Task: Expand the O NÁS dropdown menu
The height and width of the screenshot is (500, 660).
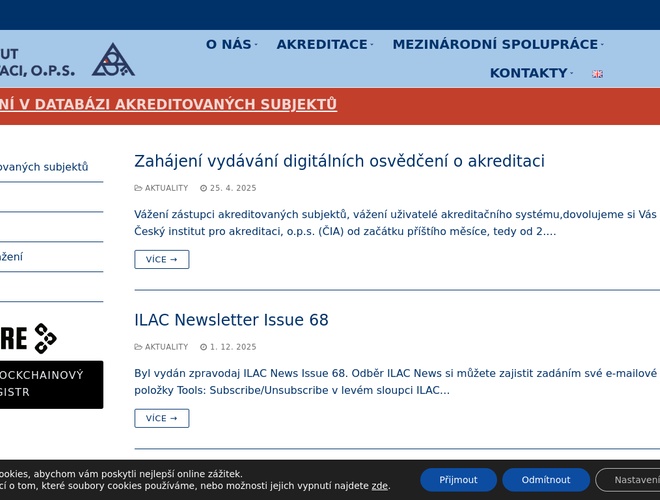Action: point(231,44)
